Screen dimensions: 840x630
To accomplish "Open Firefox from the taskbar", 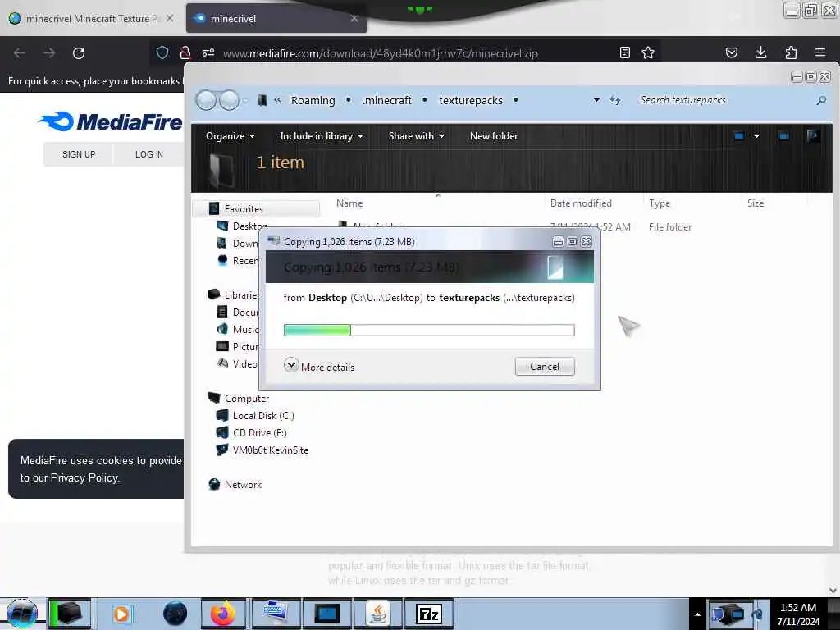I will pyautogui.click(x=223, y=614).
